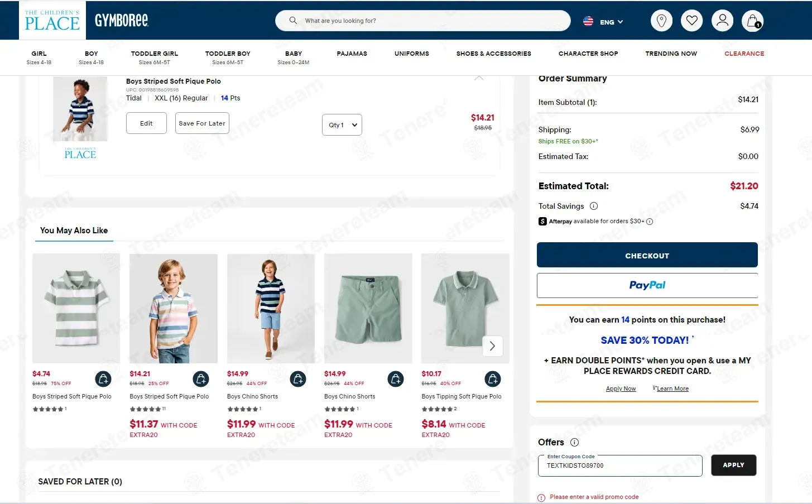Screen dimensions: 812x504
Task: Open the Qty 1 quantity dropdown
Action: pyautogui.click(x=342, y=124)
